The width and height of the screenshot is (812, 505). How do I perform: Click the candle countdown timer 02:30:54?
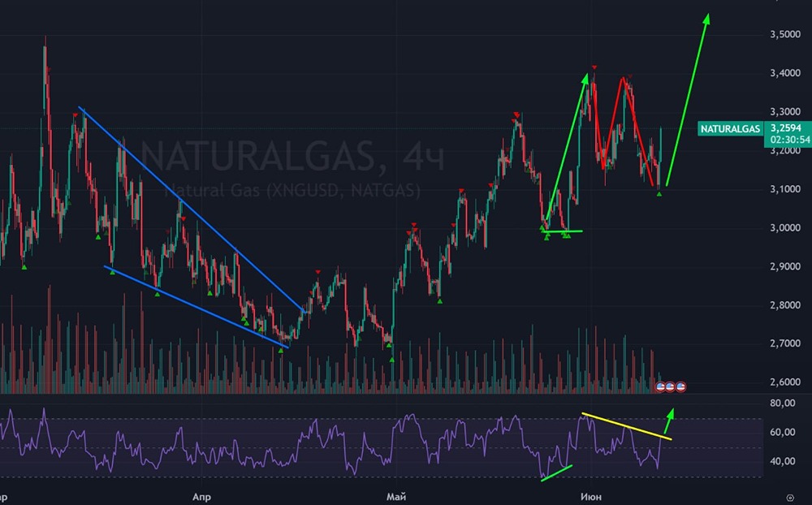(790, 140)
